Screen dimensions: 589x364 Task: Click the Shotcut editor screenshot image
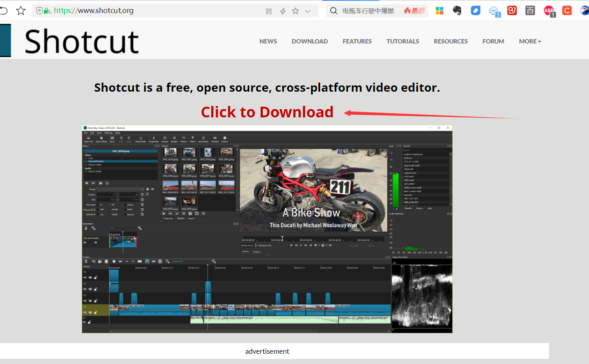[267, 229]
